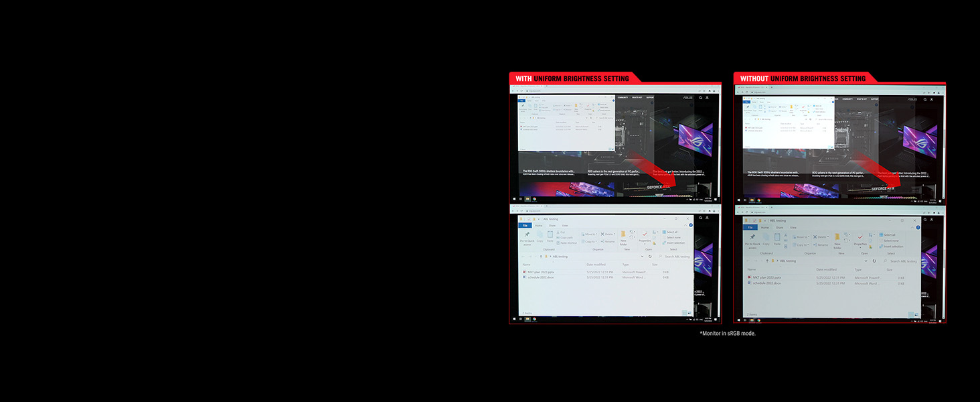Click File Explorer taskbar icon, WITHOUT panel's large-Explorer screen
This screenshot has height=402, width=980.
[x=752, y=320]
